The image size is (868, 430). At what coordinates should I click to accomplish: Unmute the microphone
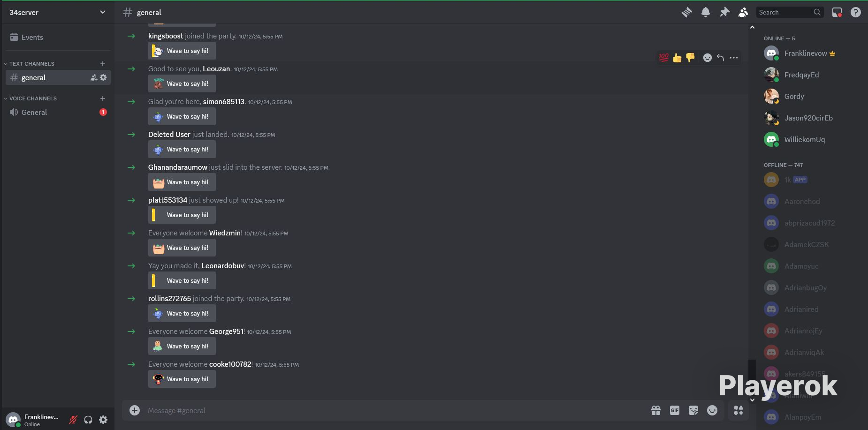(73, 420)
